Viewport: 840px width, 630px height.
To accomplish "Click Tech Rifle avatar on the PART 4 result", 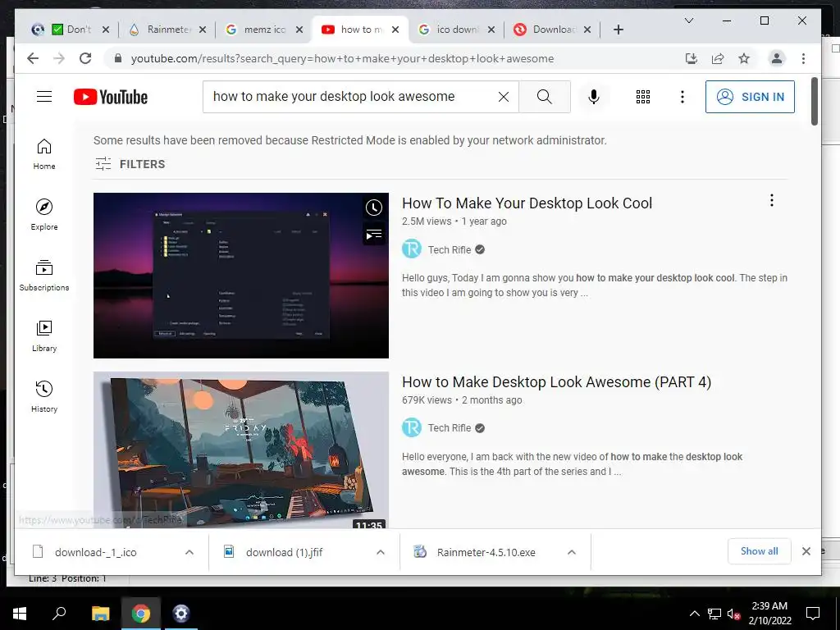I will [x=412, y=427].
